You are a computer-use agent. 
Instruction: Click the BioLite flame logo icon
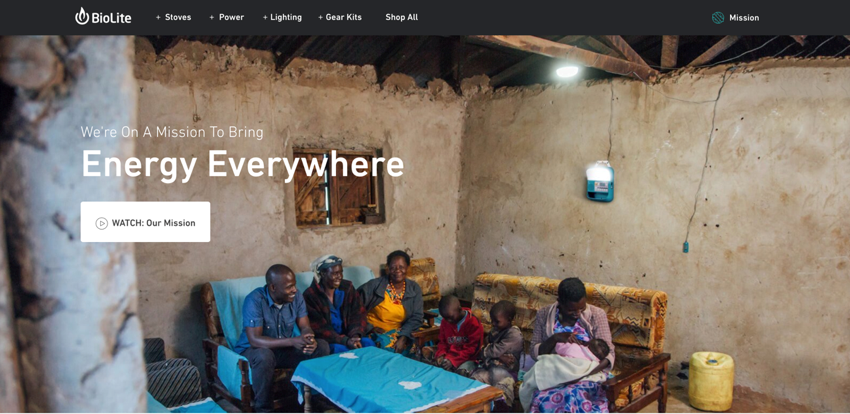coord(82,16)
